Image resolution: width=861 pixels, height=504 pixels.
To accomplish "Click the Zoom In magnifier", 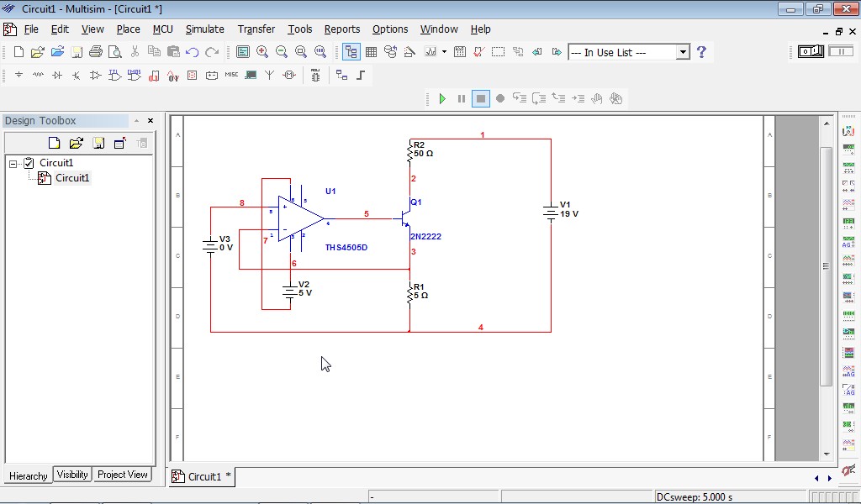I will pyautogui.click(x=262, y=51).
